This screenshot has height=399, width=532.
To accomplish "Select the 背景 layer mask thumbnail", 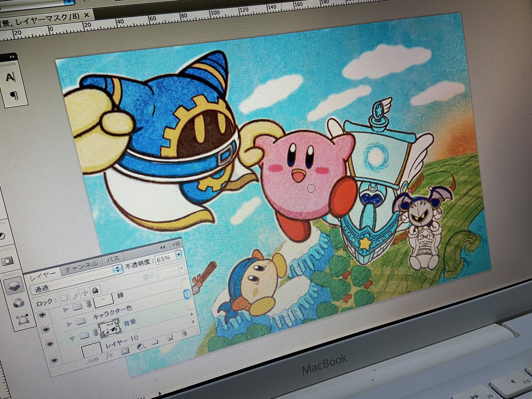I will click(x=110, y=328).
